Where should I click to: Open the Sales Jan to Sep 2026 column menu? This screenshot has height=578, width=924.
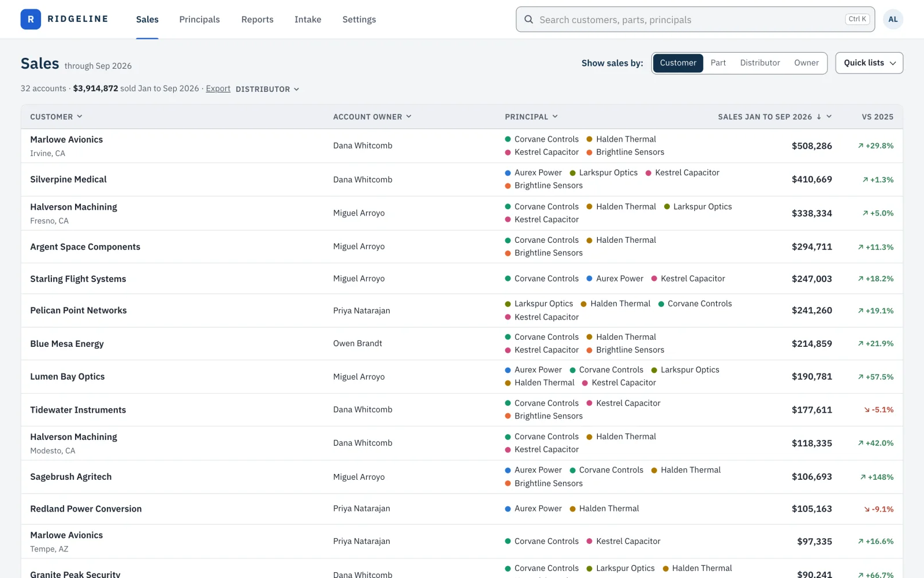click(829, 117)
